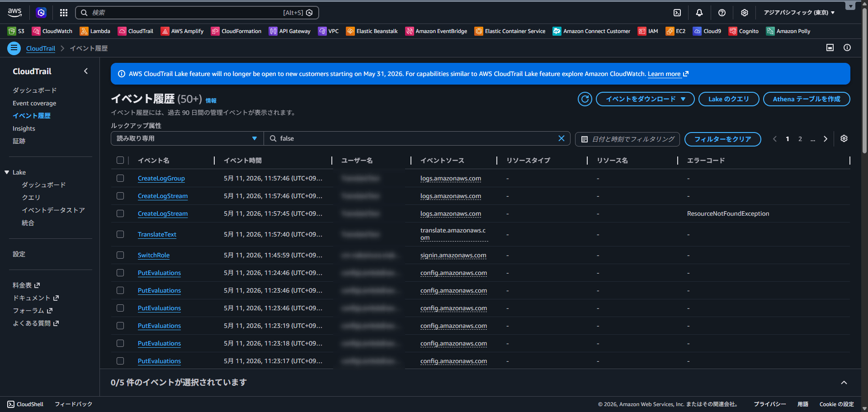This screenshot has height=412, width=868.
Task: Check the TranslateText event row
Action: point(120,234)
